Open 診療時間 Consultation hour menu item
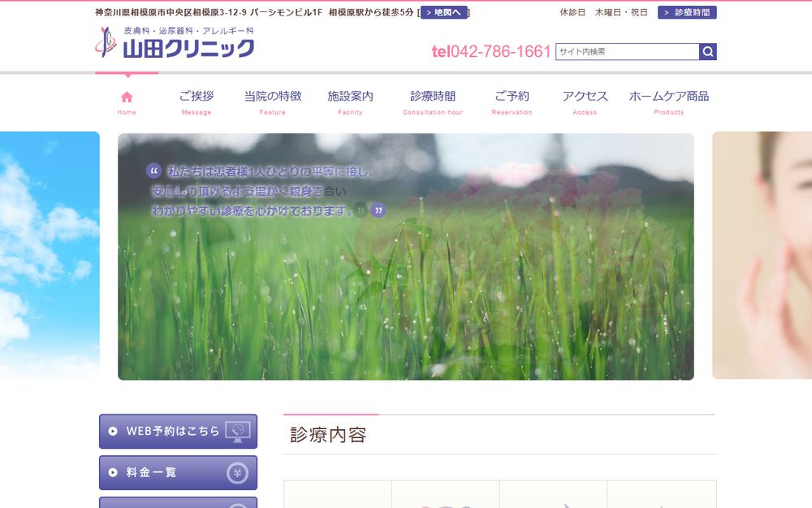 point(433,102)
